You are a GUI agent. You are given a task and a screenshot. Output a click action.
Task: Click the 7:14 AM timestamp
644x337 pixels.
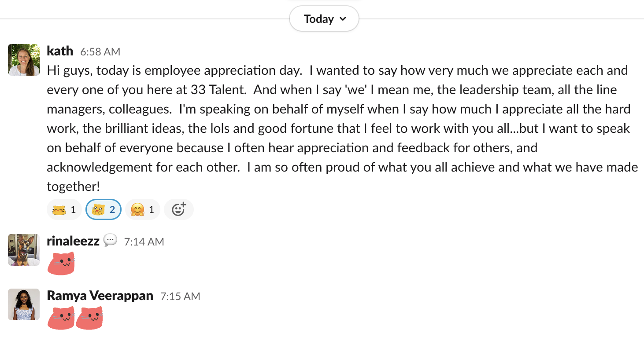[x=144, y=242]
